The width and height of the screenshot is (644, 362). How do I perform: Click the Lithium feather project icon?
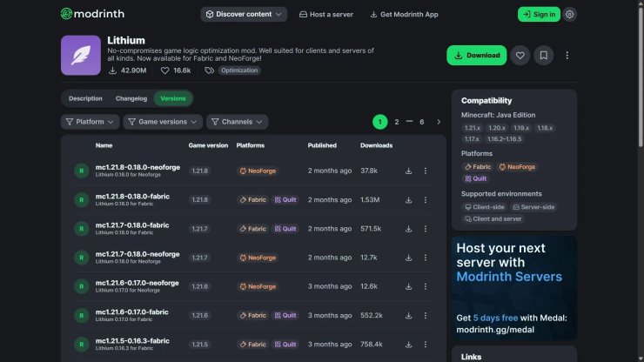(x=80, y=55)
